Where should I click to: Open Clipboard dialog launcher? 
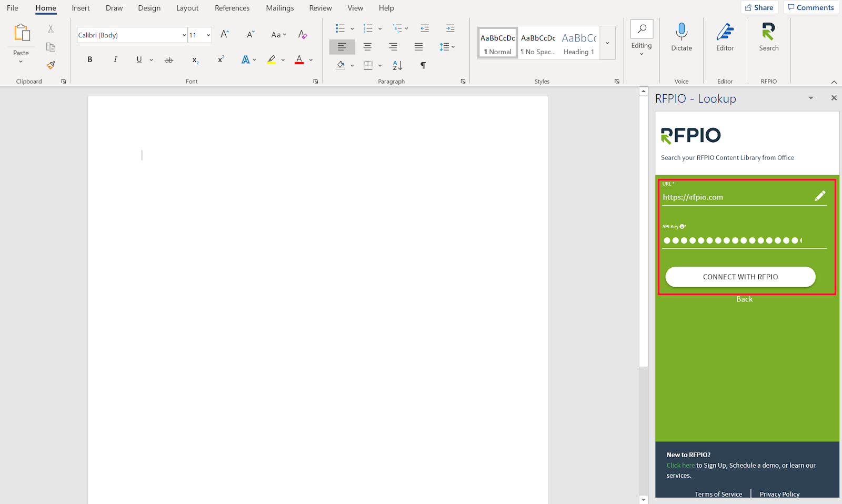[64, 82]
